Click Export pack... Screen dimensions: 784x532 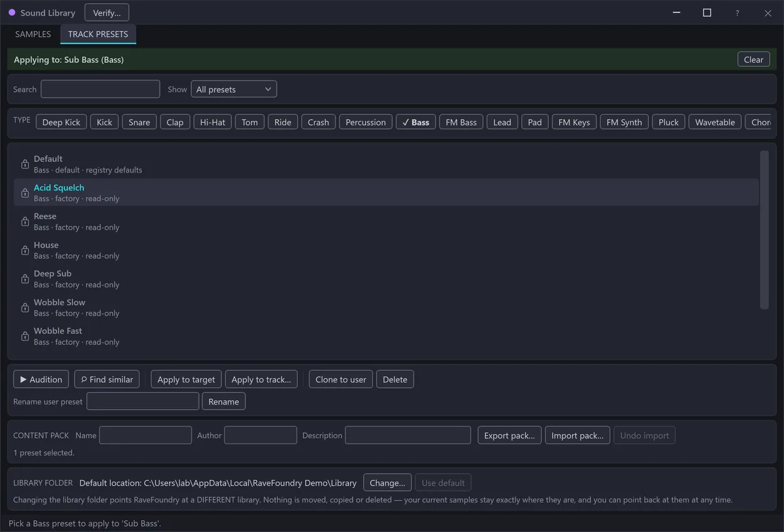click(x=509, y=435)
